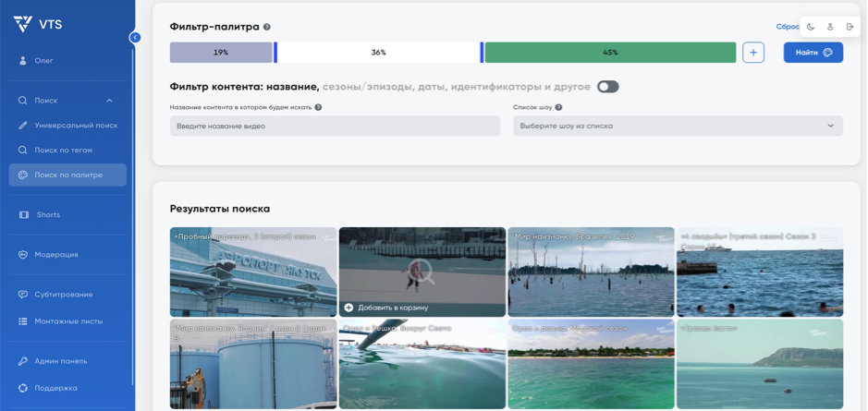This screenshot has width=868, height=411.
Task: Switch to dark mode with moon icon
Action: pyautogui.click(x=811, y=27)
